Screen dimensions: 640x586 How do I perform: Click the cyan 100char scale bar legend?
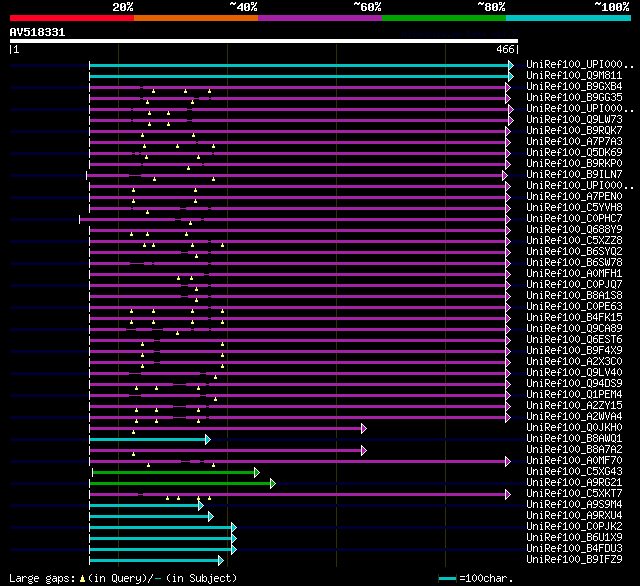click(447, 579)
